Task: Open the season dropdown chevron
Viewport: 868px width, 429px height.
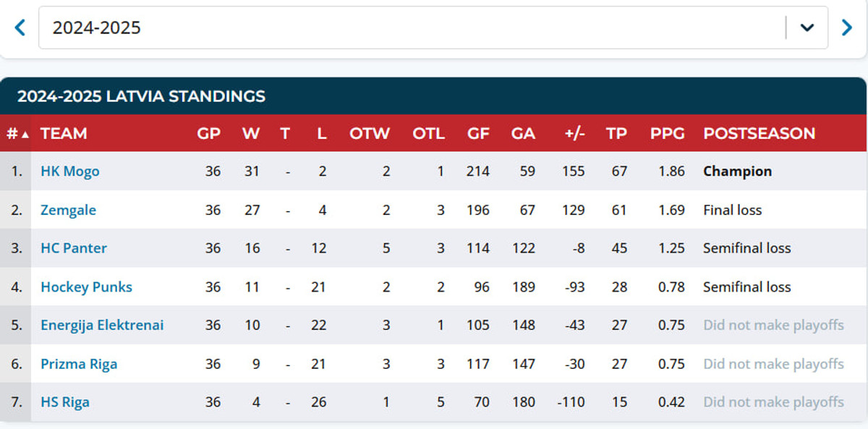Action: 807,27
